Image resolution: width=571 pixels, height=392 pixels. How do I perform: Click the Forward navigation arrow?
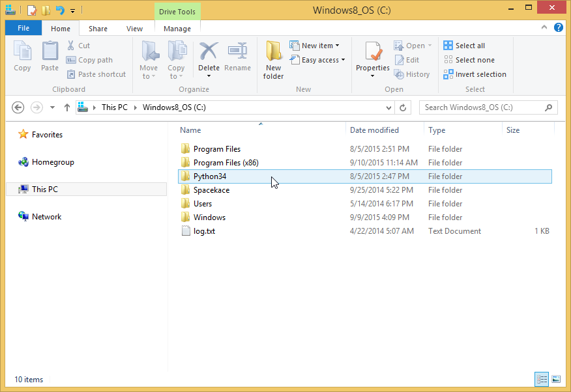37,107
